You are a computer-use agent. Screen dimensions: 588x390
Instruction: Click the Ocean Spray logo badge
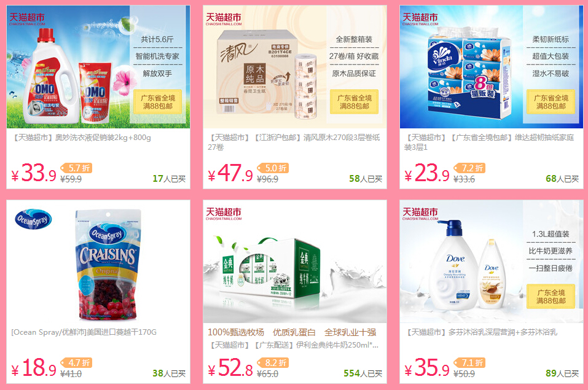(33, 219)
